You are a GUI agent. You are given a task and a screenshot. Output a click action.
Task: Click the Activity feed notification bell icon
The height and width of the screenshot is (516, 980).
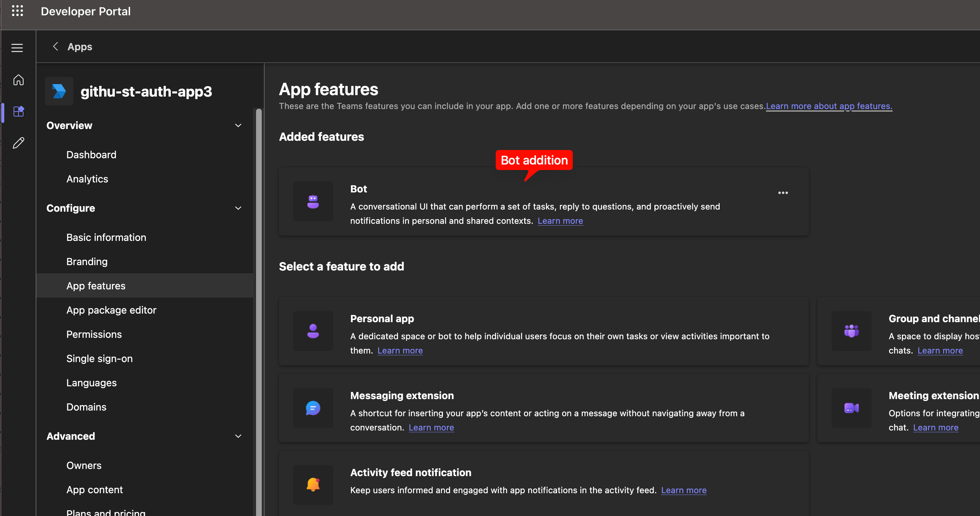pos(313,485)
